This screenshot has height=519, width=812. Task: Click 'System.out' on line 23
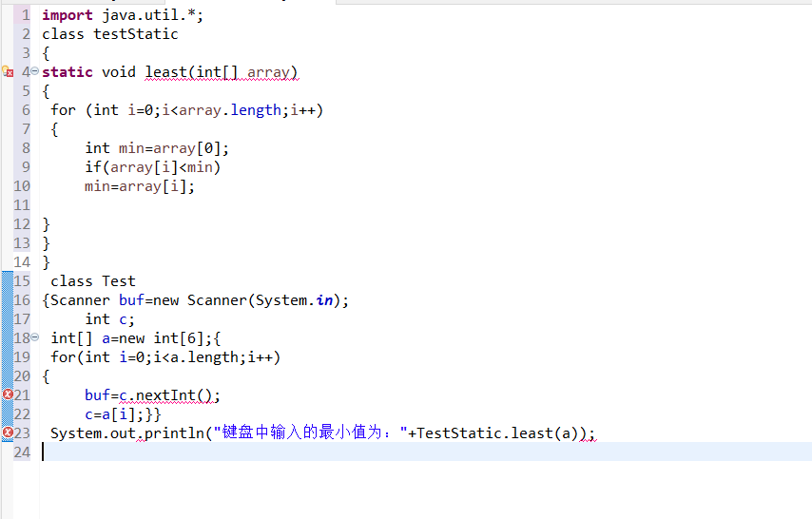click(93, 433)
